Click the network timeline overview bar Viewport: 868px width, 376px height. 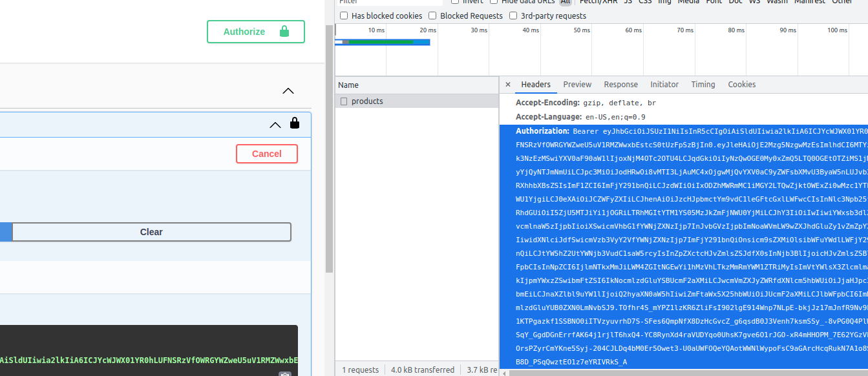tap(382, 42)
